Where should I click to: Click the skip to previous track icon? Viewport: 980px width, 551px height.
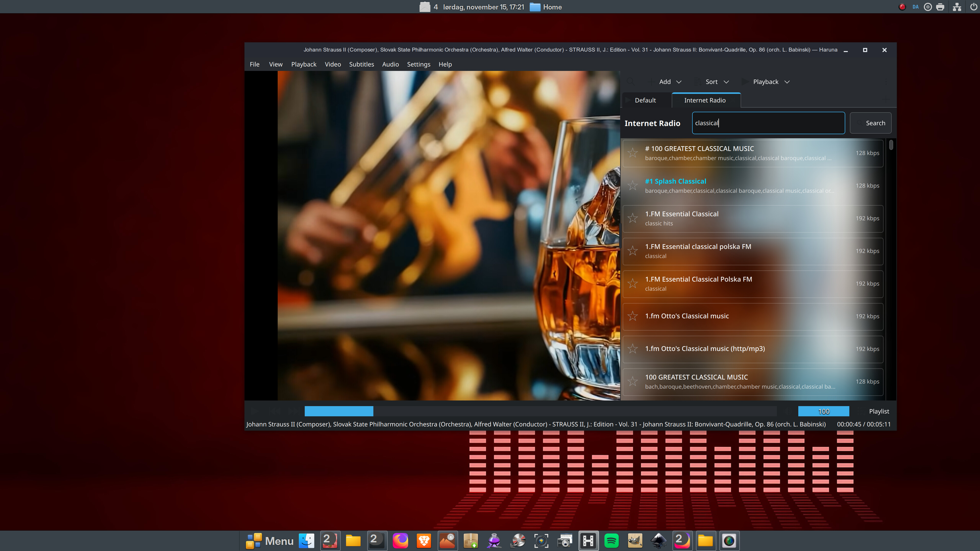pyautogui.click(x=274, y=411)
